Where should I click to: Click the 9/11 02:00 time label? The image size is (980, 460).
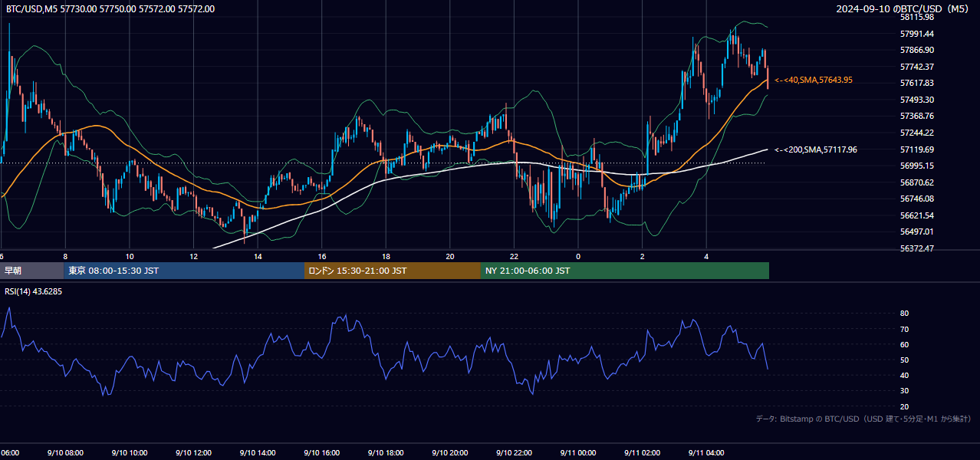pos(642,453)
